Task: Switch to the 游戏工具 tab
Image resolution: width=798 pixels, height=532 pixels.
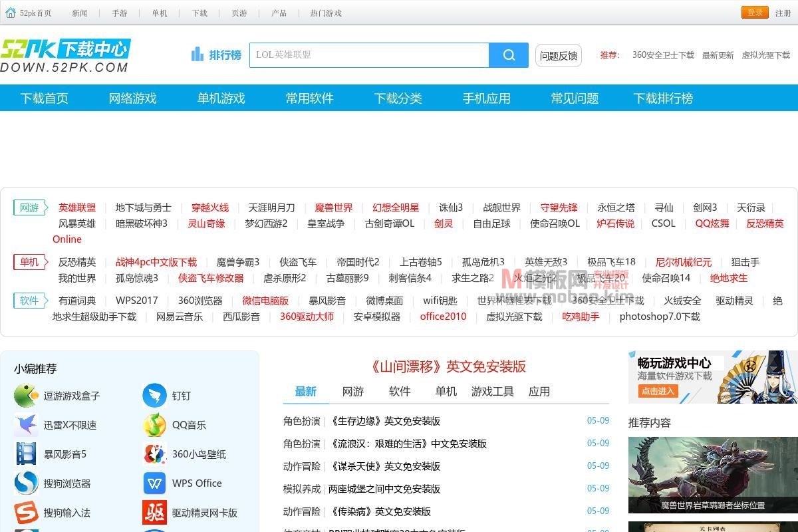Action: click(x=493, y=392)
